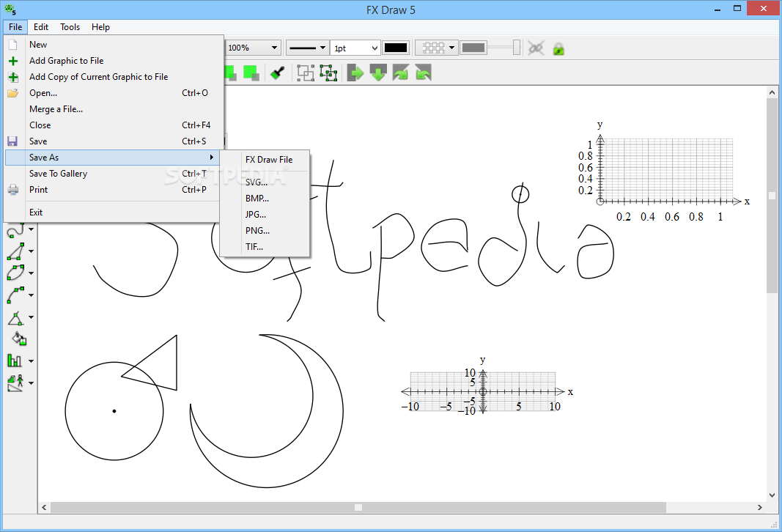Click the transparency slider handle
Screen dimensions: 782x532
(516, 48)
